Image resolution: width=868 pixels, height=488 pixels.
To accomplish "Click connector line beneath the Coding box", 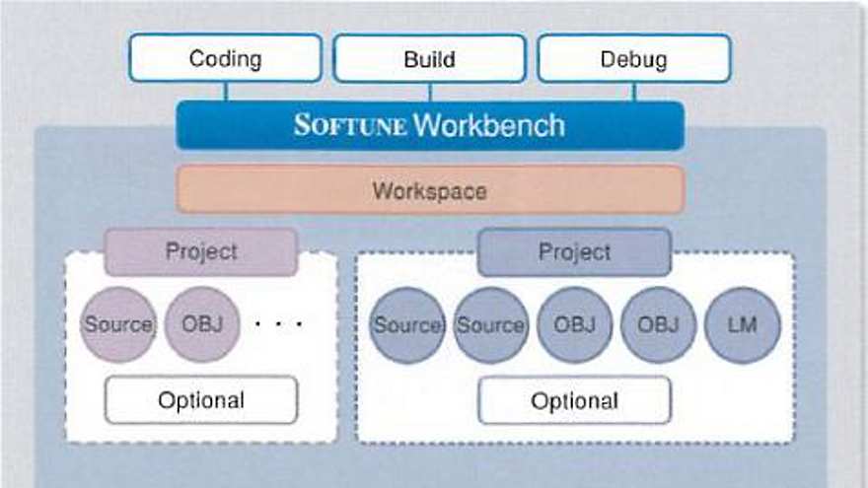I will click(225, 92).
